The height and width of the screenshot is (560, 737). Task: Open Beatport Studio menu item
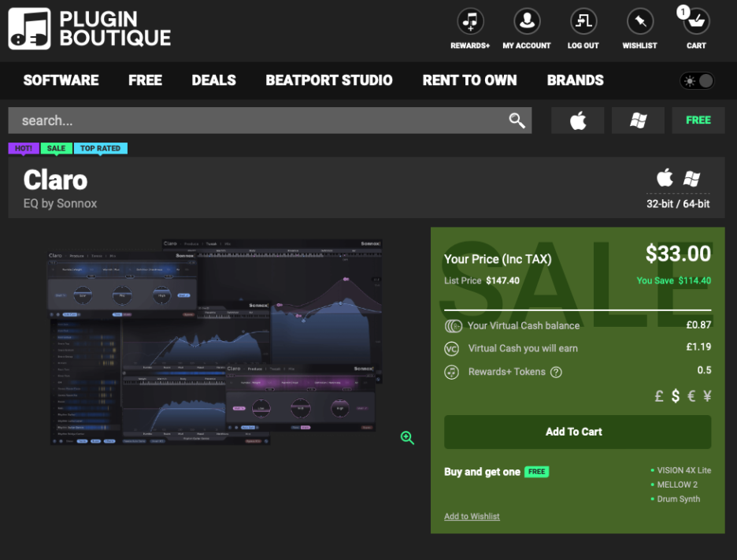click(x=329, y=80)
